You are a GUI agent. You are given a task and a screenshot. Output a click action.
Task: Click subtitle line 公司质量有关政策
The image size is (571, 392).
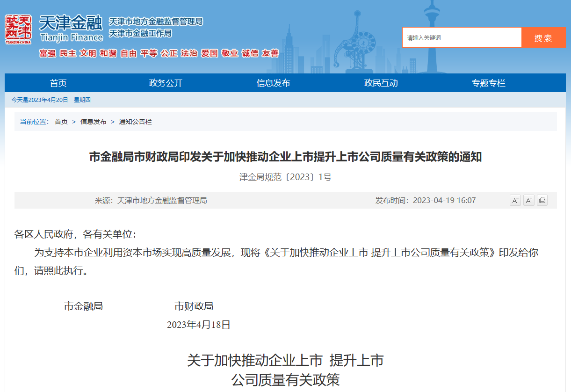pyautogui.click(x=285, y=379)
